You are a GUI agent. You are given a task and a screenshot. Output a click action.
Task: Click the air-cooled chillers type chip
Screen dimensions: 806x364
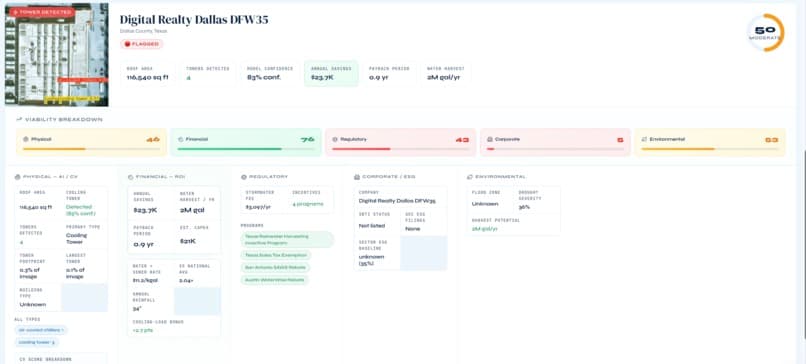(41, 330)
